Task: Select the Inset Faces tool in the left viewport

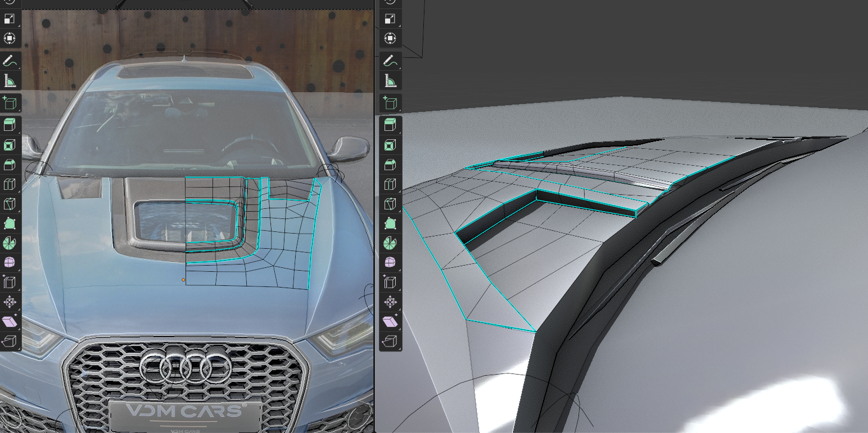Action: coord(10,145)
